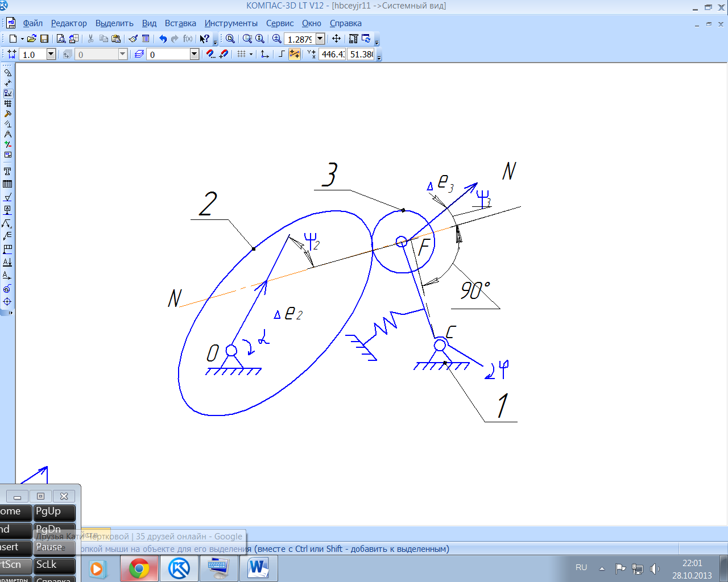Toggle orthogonal drawing mode

point(281,54)
